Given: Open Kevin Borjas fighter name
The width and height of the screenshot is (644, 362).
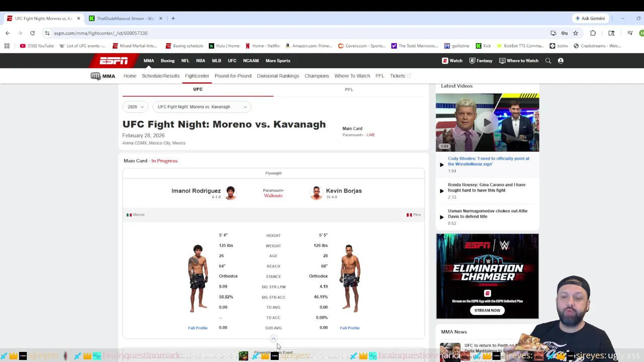Looking at the screenshot, I should (x=344, y=191).
